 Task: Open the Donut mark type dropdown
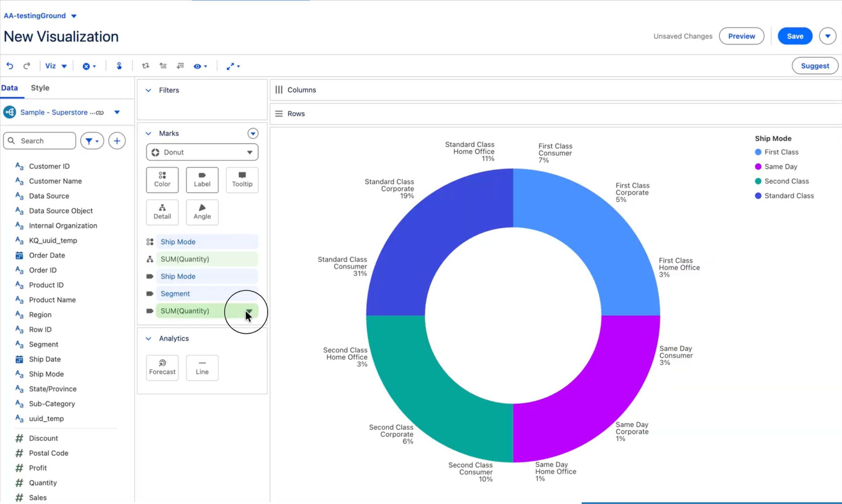(x=202, y=152)
